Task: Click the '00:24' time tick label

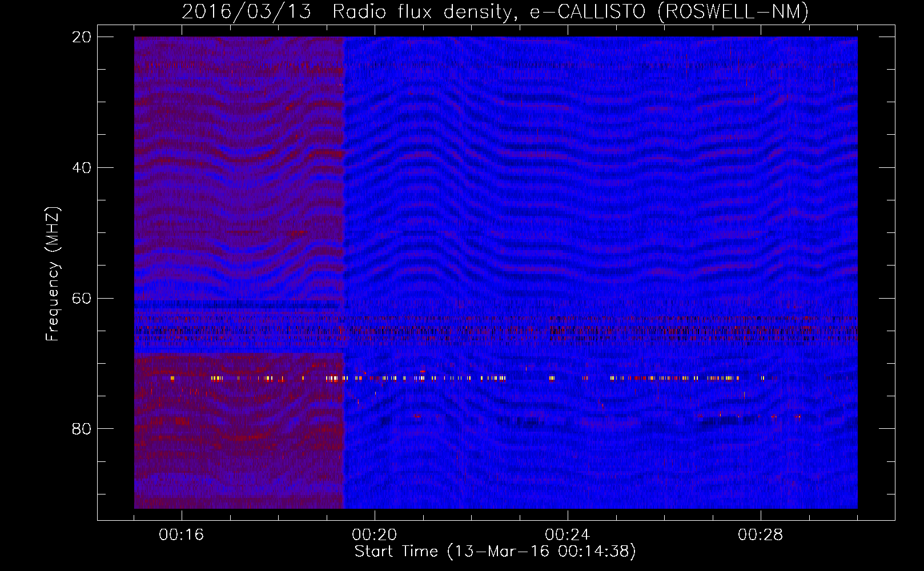Action: (x=568, y=535)
